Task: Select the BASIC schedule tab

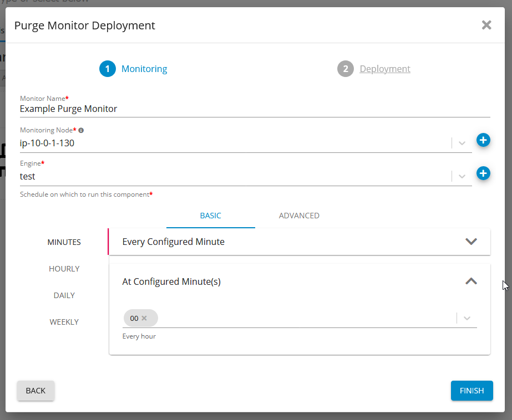Action: (210, 216)
